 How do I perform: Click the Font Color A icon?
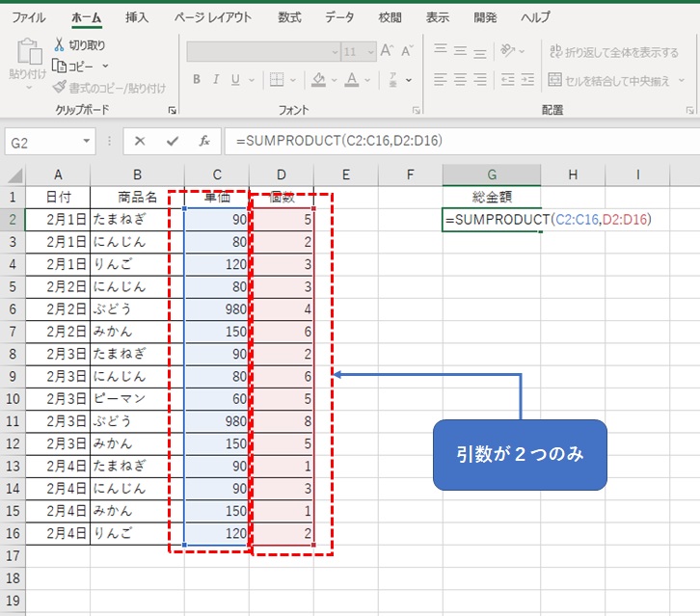tap(352, 80)
